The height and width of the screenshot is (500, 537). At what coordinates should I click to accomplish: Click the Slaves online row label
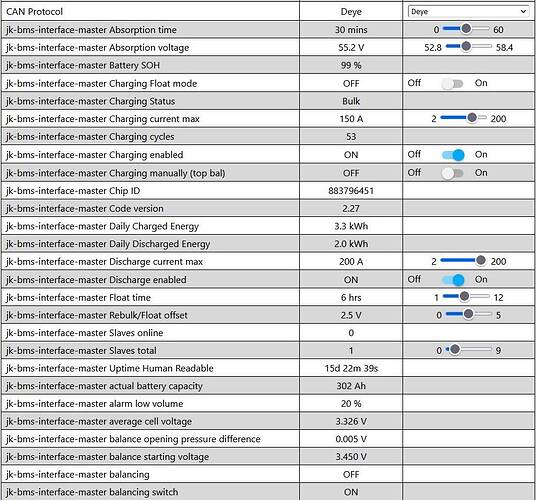click(x=85, y=333)
